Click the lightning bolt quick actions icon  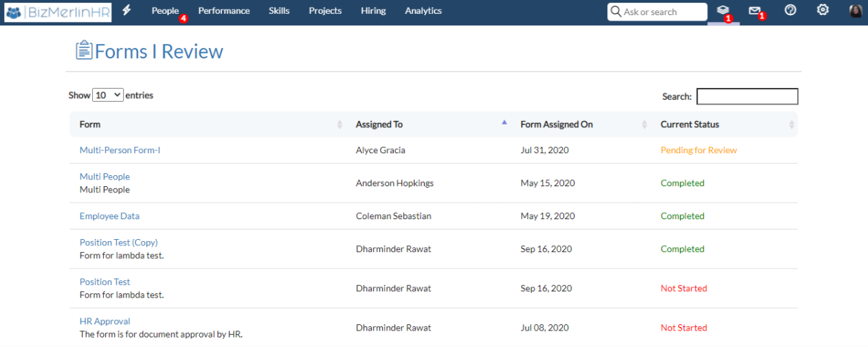(126, 10)
